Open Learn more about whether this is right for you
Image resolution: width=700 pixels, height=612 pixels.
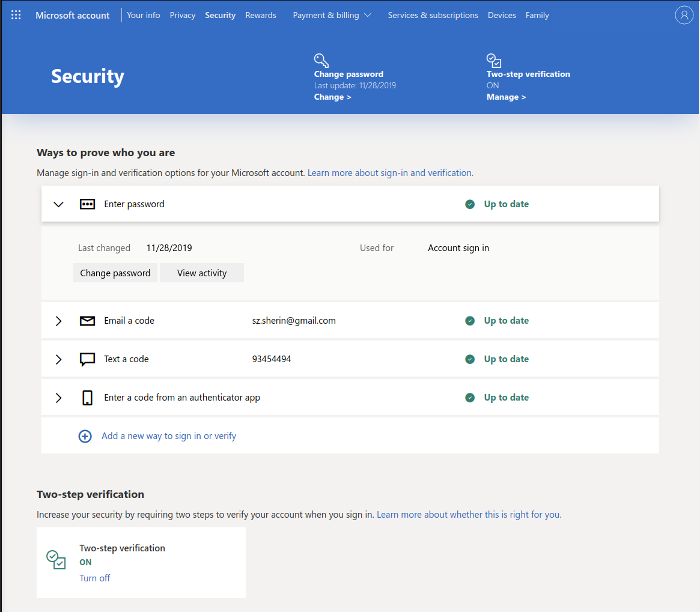click(469, 515)
